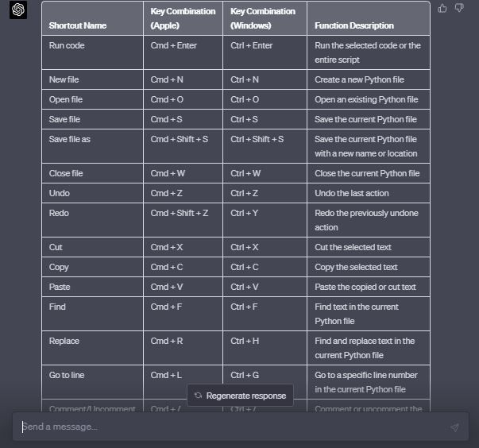Click the Regenerate response button
This screenshot has height=448, width=479.
tap(240, 396)
